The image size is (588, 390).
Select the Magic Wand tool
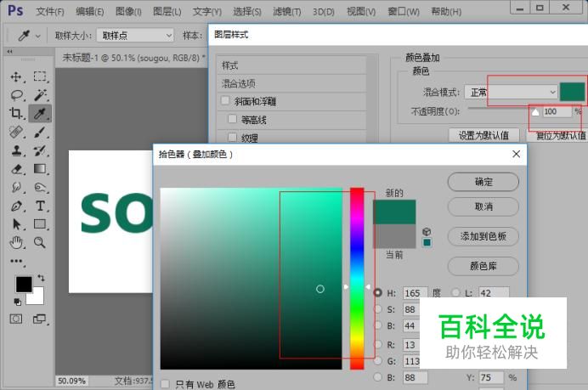[40, 95]
